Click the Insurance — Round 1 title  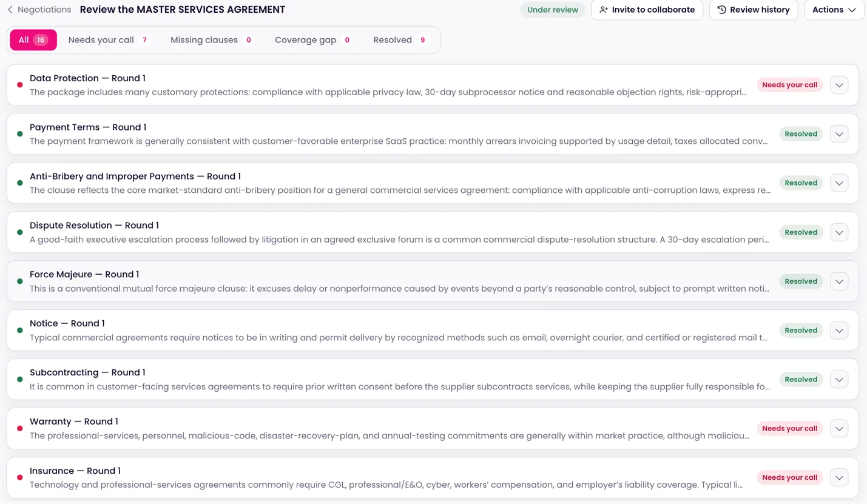(x=75, y=471)
